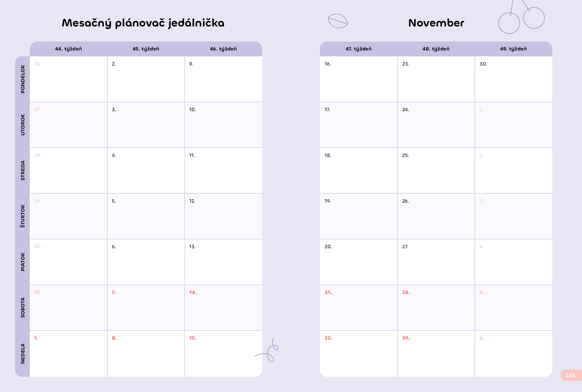Image resolution: width=582 pixels, height=392 pixels.
Task: Click the Mesačný plánovač jedálnička title
Action: click(143, 23)
